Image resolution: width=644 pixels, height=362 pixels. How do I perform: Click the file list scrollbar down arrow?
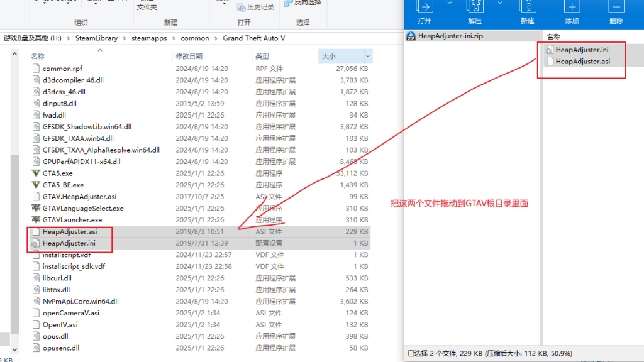click(15, 349)
